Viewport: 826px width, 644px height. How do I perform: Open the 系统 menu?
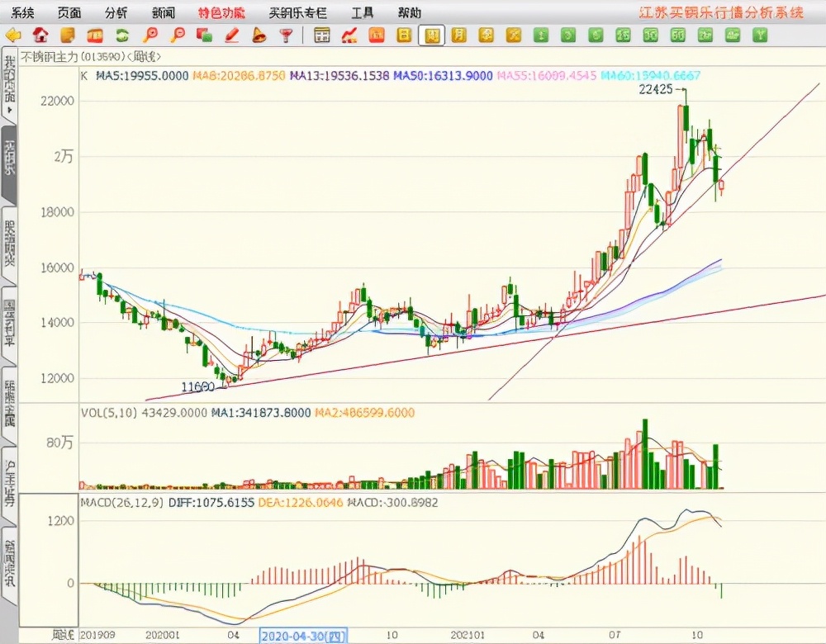(23, 12)
